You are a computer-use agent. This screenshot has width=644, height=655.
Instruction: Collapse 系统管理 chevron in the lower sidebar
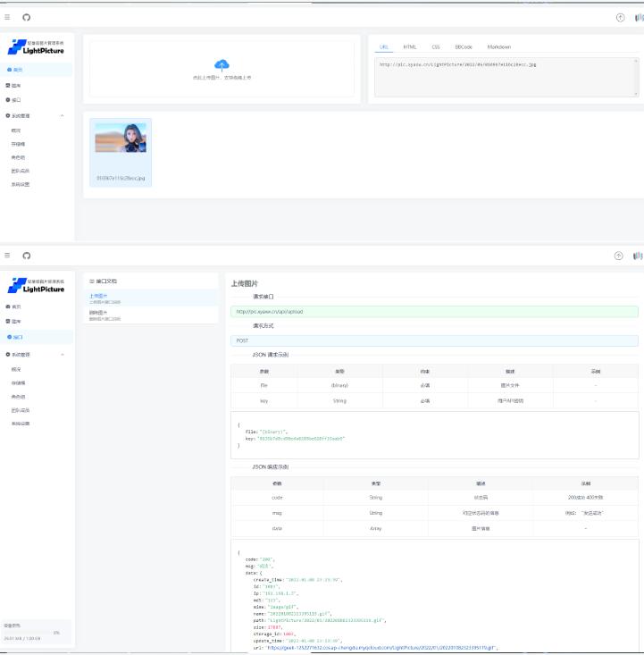coord(62,354)
